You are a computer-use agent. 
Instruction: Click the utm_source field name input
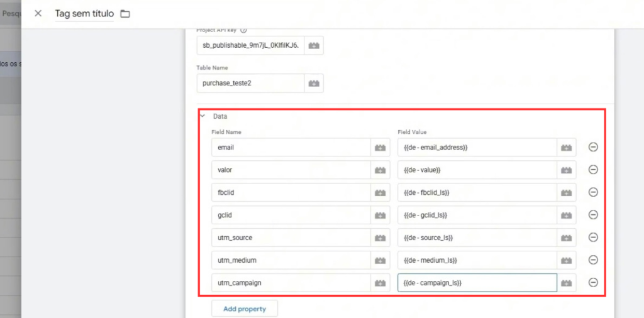[291, 238]
